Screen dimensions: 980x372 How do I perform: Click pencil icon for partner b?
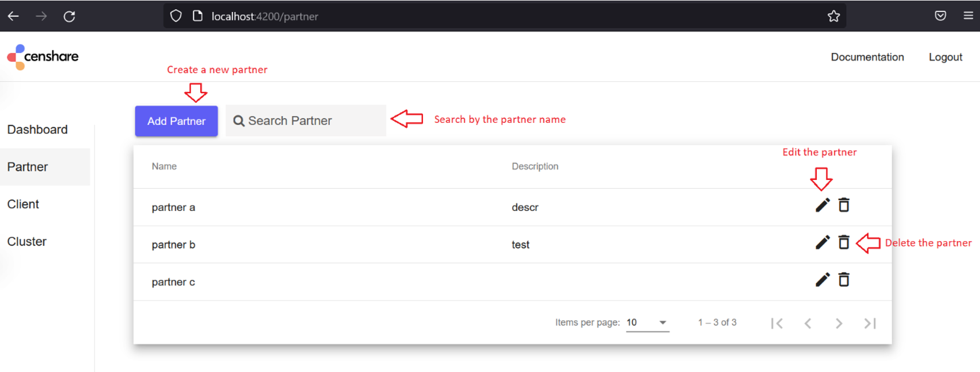click(822, 242)
